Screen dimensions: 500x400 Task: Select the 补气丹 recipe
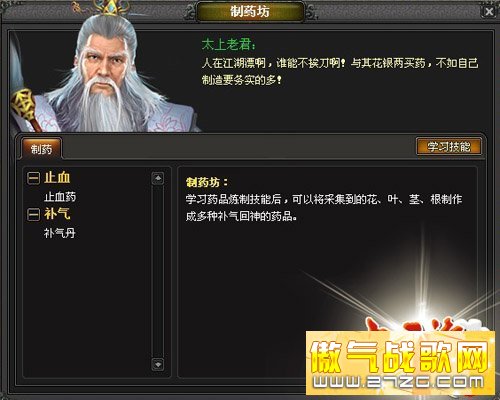60,233
